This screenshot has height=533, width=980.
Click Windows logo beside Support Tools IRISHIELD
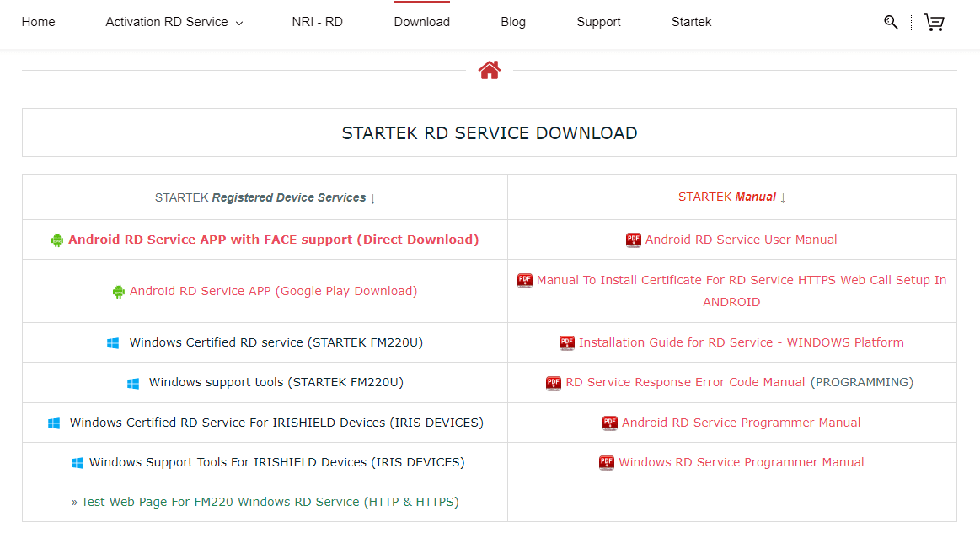point(78,462)
